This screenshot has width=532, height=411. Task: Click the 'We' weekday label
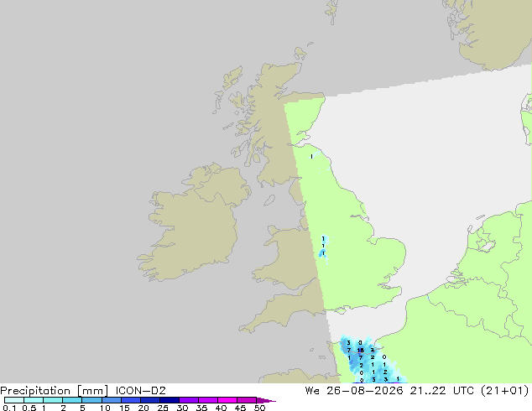point(312,391)
